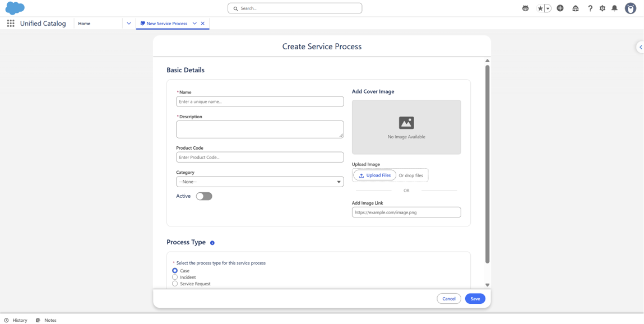Click the Upload Files button
Screen dimensions: 644x324
374,175
